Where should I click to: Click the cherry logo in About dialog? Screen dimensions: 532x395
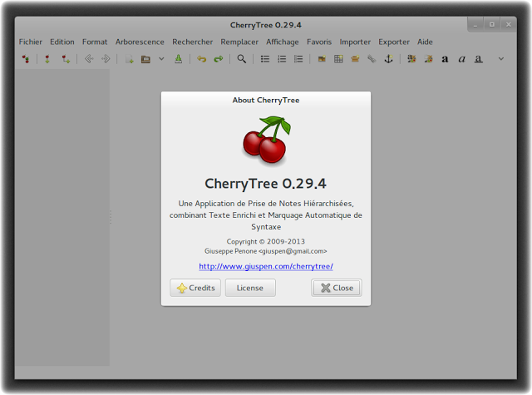click(x=267, y=140)
